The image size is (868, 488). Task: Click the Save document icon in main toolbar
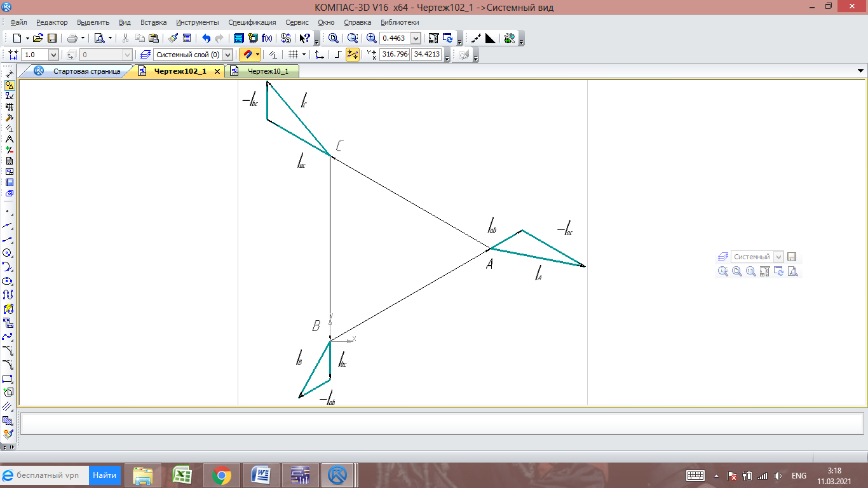pos(52,38)
